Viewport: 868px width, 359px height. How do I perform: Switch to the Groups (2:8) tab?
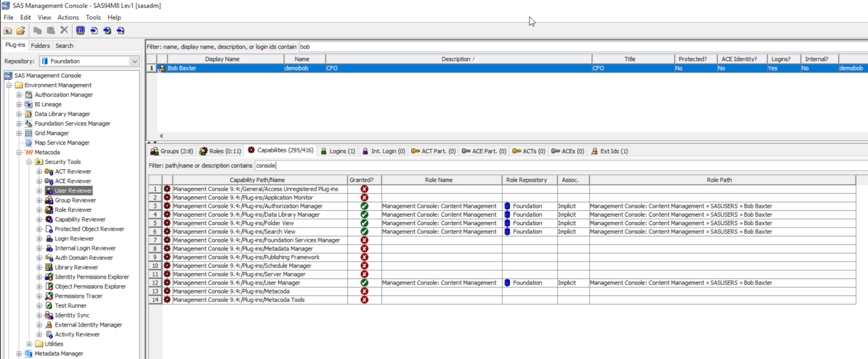[x=170, y=151]
